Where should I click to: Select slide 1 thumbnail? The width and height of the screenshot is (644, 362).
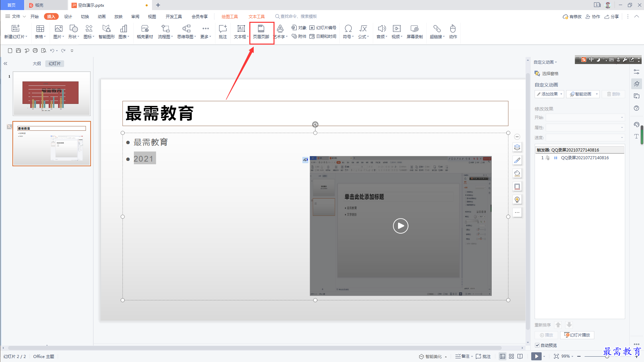52,94
